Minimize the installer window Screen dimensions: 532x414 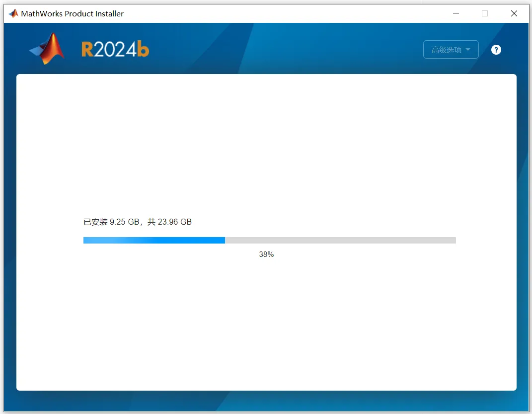456,13
